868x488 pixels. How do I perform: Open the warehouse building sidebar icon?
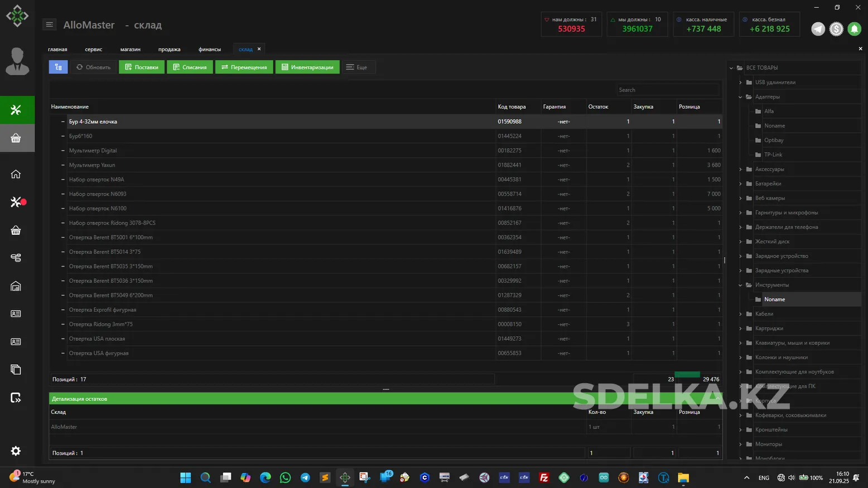[16, 286]
